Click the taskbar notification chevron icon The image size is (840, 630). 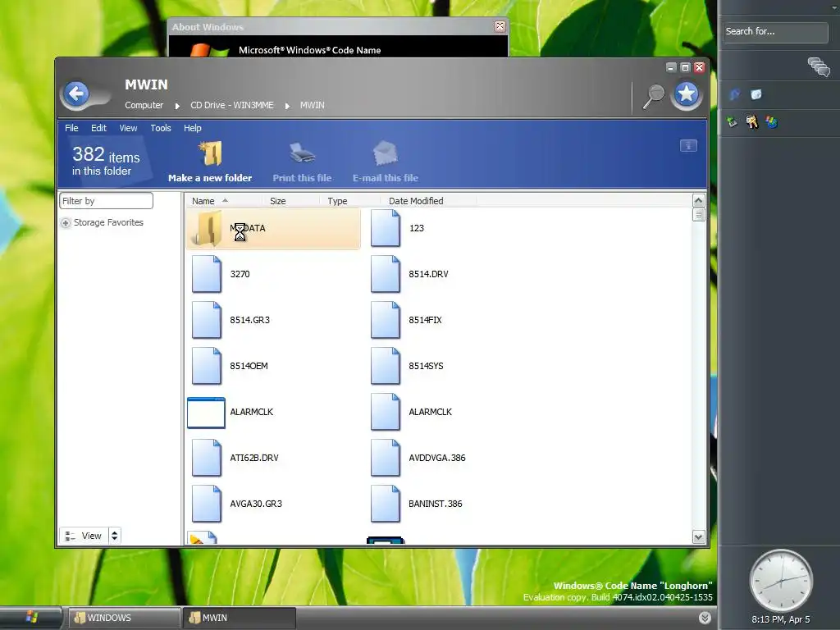[x=705, y=618]
